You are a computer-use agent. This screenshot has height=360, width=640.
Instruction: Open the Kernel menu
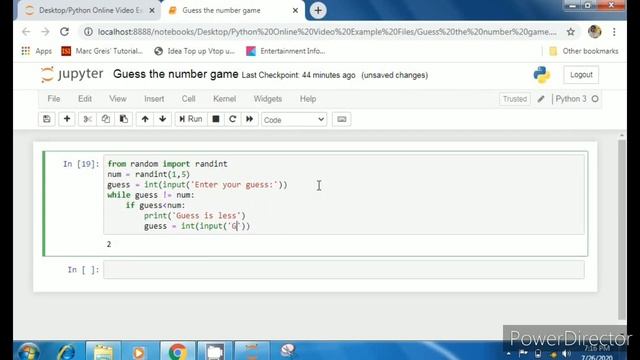[x=224, y=99]
